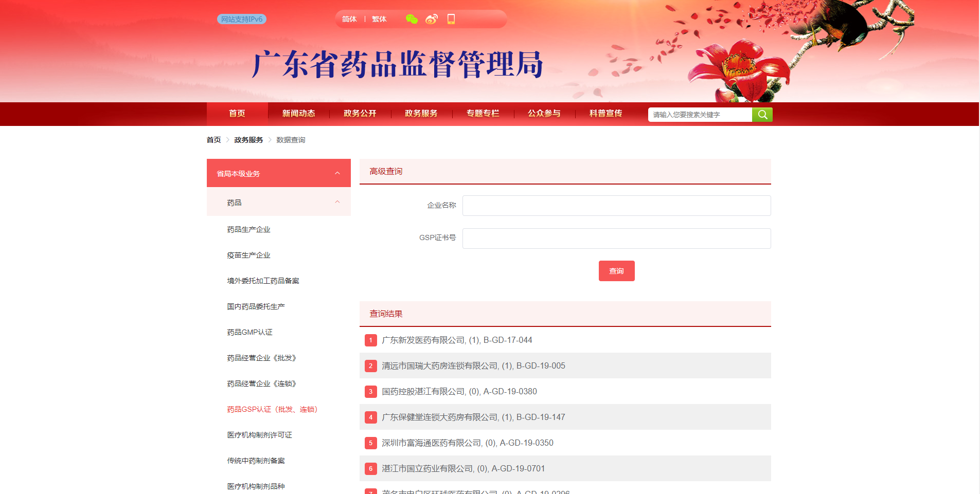Click the WeChat icon in header
The height and width of the screenshot is (494, 980).
pyautogui.click(x=412, y=19)
